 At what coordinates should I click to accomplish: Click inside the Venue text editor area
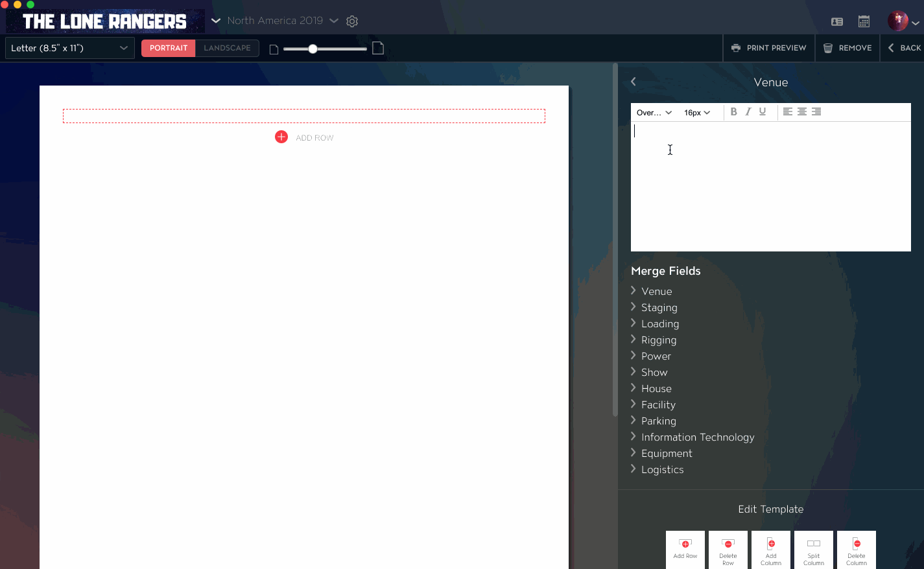770,187
